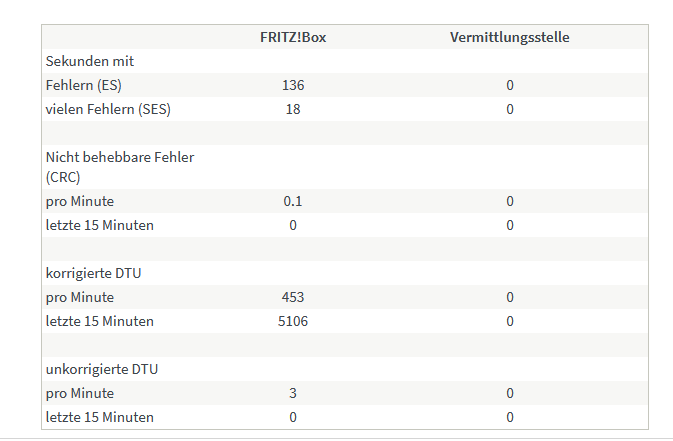Click the Sekunden mit row label

pos(90,61)
